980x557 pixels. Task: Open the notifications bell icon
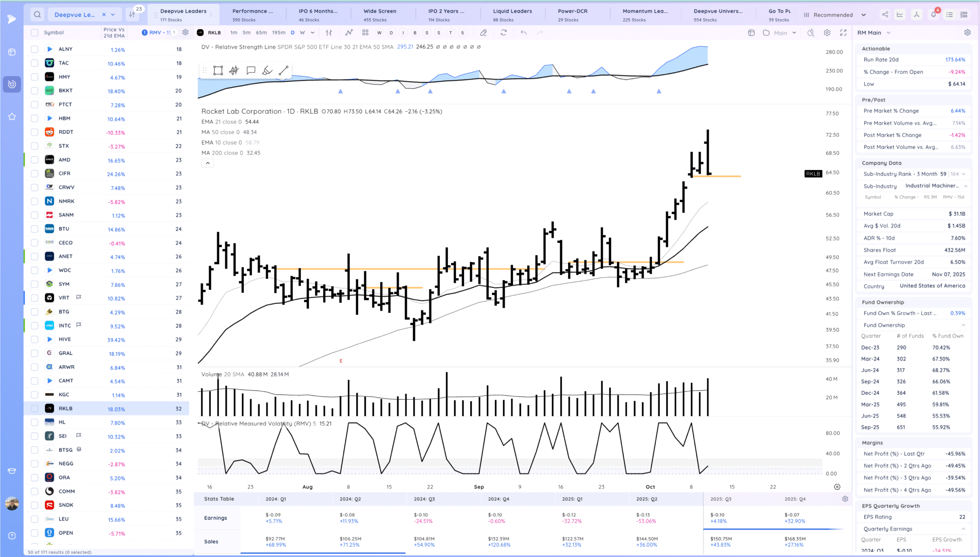tap(933, 15)
